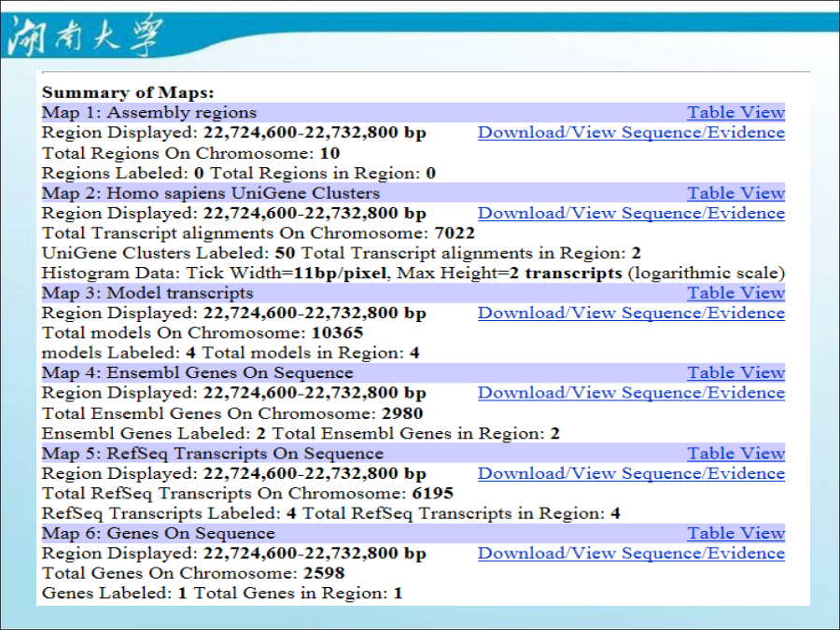The height and width of the screenshot is (630, 840).
Task: Click 'Total RefSeq Transcripts On Chromosome: 6195' line
Action: 247,494
